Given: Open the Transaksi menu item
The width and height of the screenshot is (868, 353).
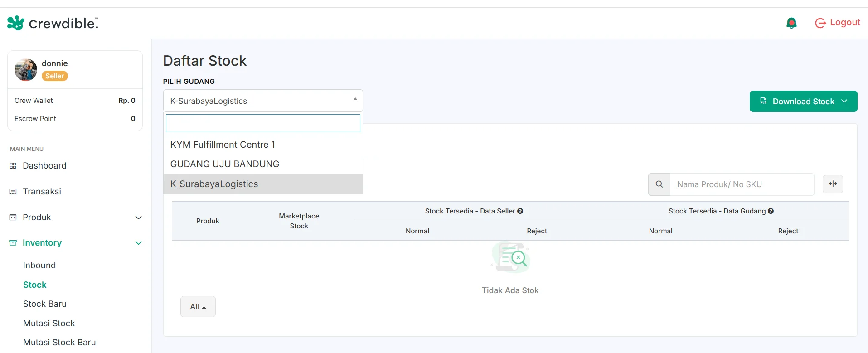Looking at the screenshot, I should (42, 192).
